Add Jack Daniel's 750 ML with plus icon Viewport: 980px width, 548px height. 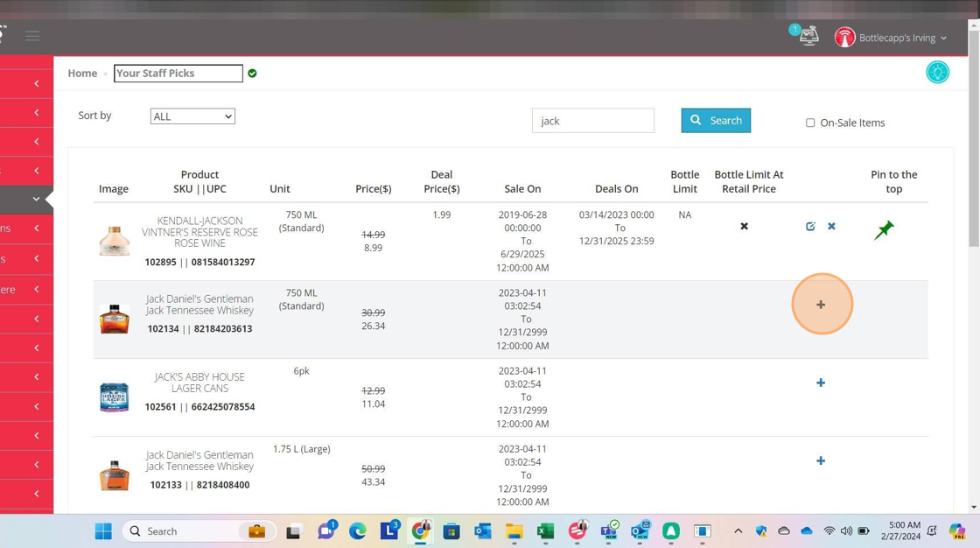821,305
